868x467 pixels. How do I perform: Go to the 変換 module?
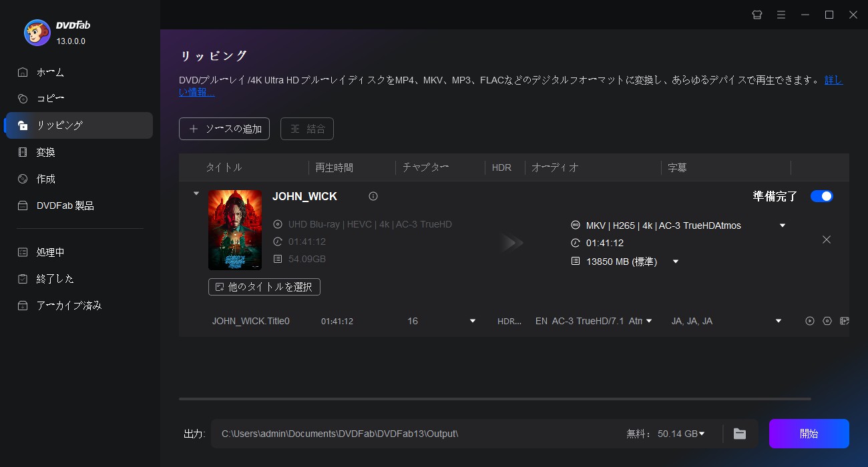(79, 152)
